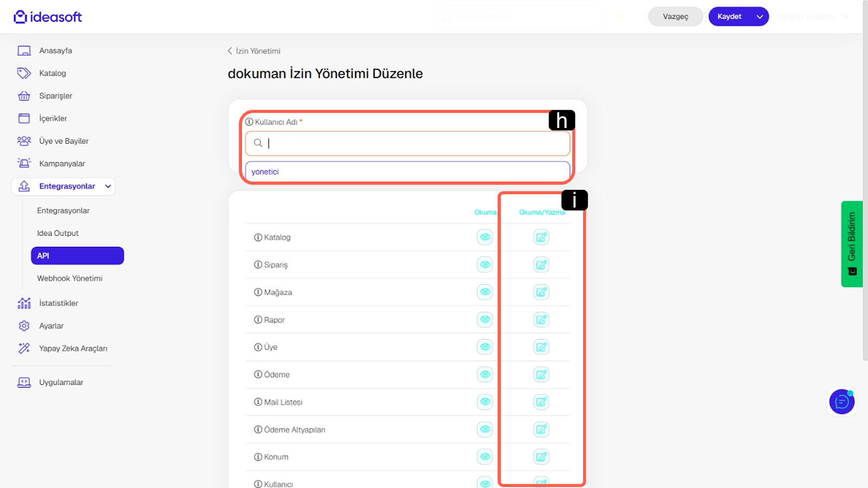Toggle read permission eye for Katalog

coord(484,237)
